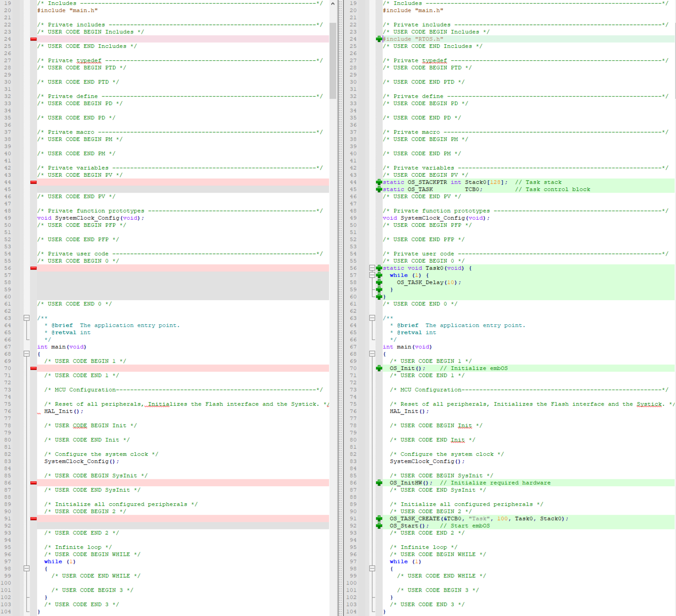Viewport: 676px width, 616px height.
Task: Collapse the Task0 function fold in right pane
Action: 371,268
